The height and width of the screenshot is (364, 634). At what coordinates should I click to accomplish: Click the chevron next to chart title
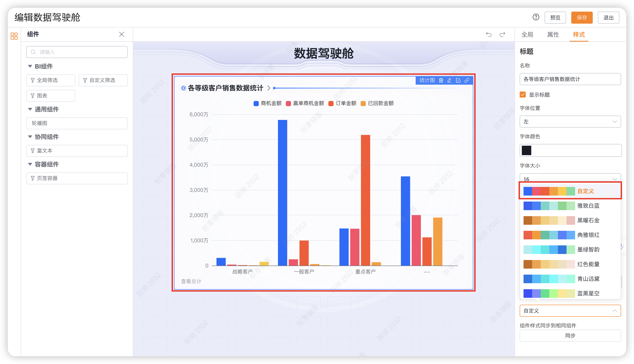pyautogui.click(x=269, y=88)
